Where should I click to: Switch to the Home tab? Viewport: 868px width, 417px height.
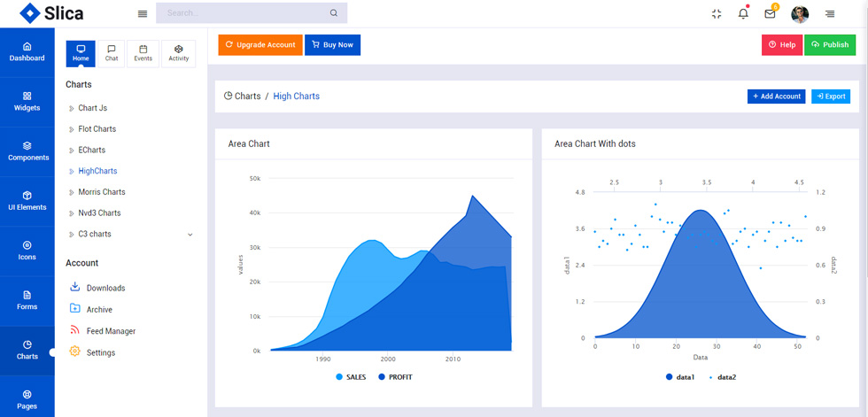(81, 54)
